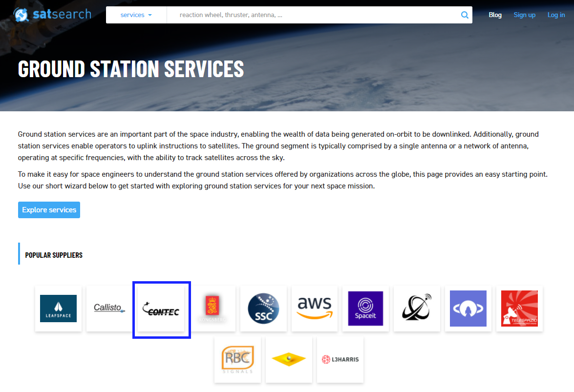Open the Telespazio supplier logo
This screenshot has width=574, height=392.
click(519, 309)
